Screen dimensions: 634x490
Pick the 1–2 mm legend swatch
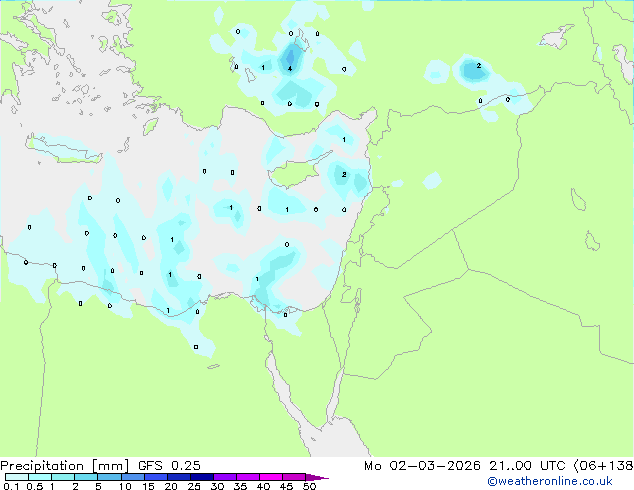pyautogui.click(x=63, y=477)
